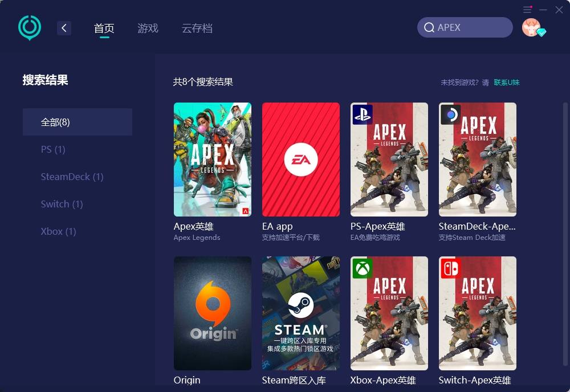The height and width of the screenshot is (392, 570).
Task: Close the application window
Action: coord(559,10)
